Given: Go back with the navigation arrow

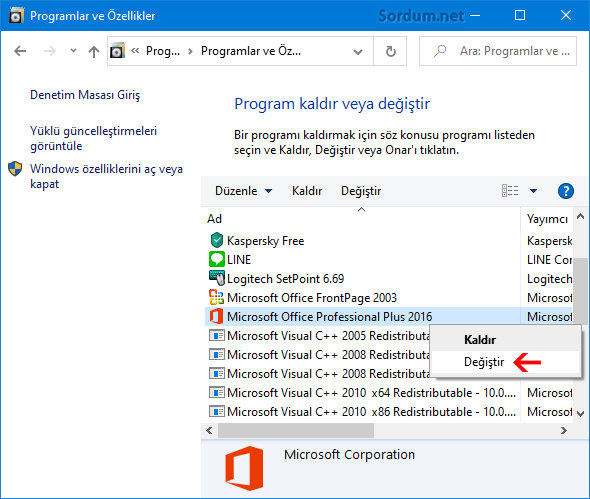Looking at the screenshot, I should tap(20, 51).
